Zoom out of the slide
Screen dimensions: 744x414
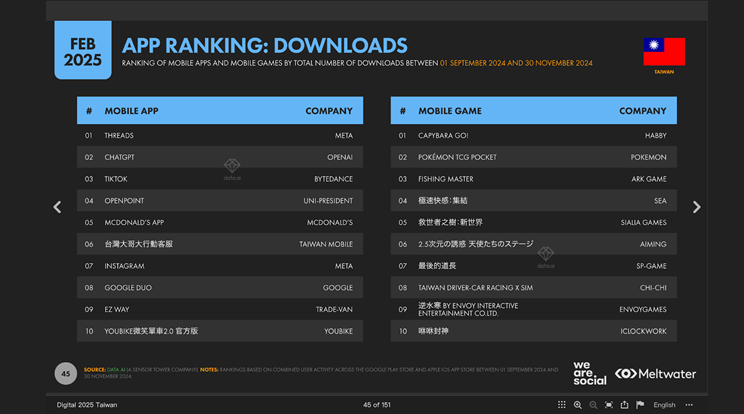click(593, 405)
